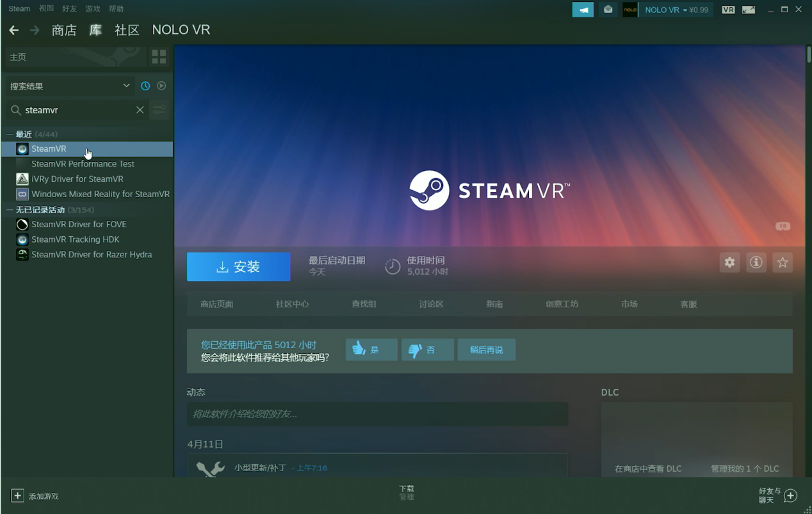The width and height of the screenshot is (812, 514).
Task: Click the SteamVR Tracking HDK icon
Action: pyautogui.click(x=22, y=239)
